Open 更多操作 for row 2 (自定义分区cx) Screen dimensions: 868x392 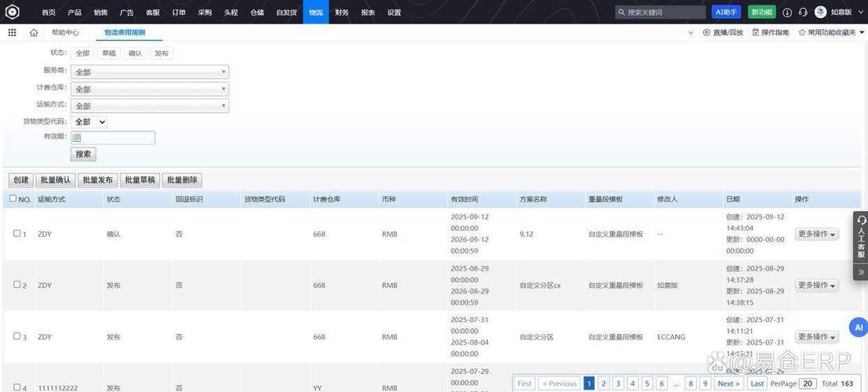816,285
